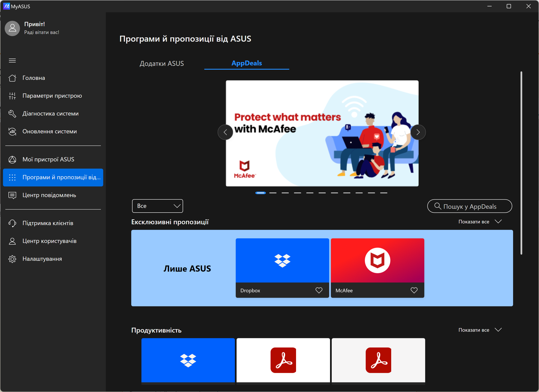Click the hamburger menu icon in sidebar

(x=12, y=61)
